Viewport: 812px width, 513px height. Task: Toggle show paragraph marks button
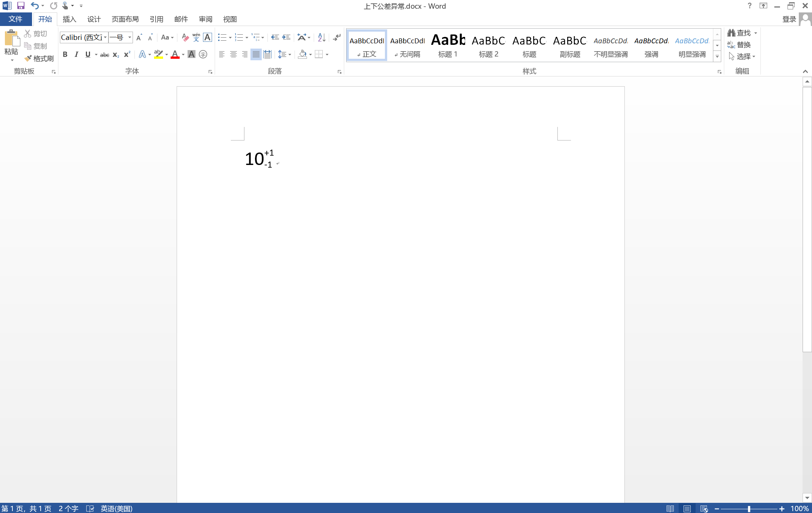click(x=337, y=37)
